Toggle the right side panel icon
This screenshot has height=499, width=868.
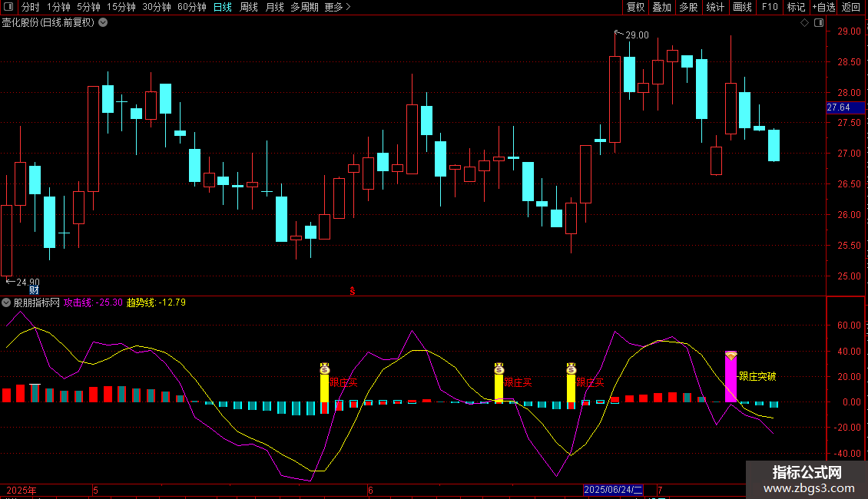pyautogui.click(x=820, y=23)
